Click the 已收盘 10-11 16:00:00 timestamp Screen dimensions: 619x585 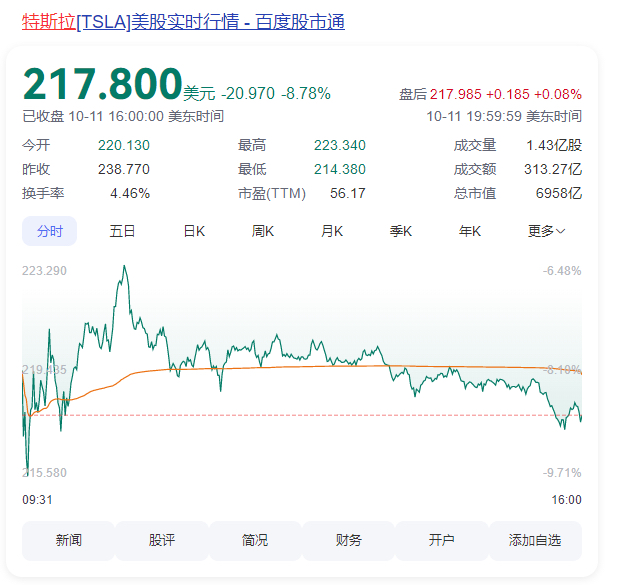123,116
